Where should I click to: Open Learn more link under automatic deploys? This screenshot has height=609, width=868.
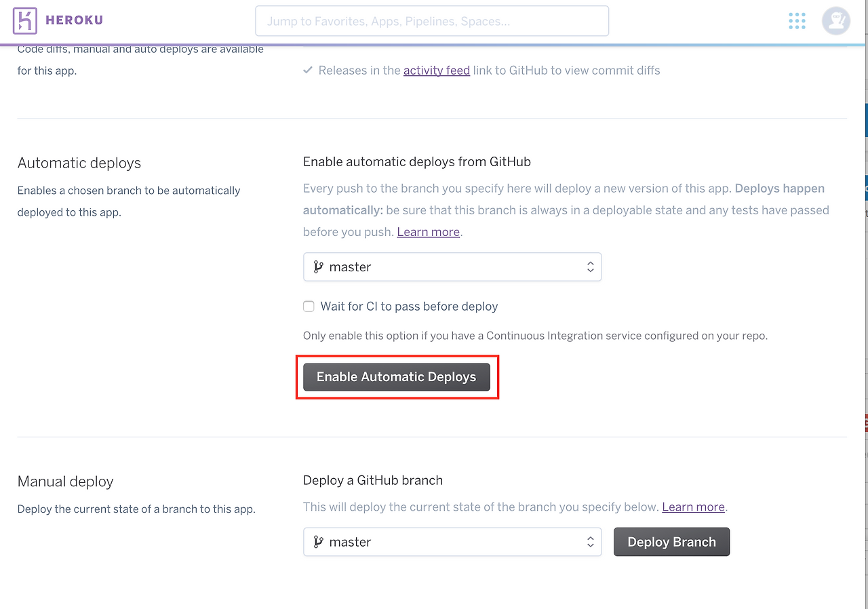(429, 232)
